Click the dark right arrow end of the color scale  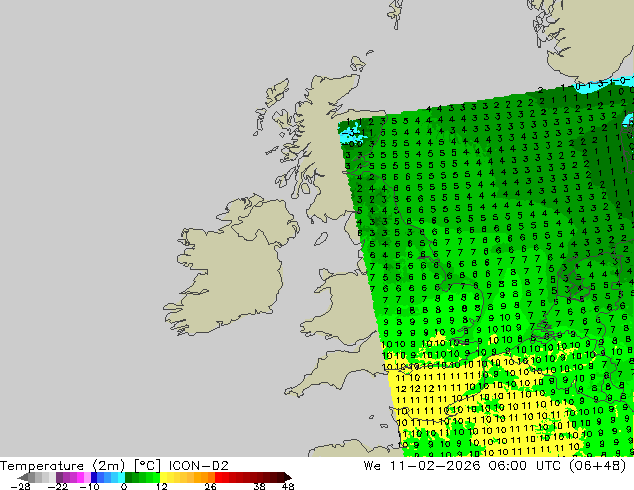[x=287, y=477]
